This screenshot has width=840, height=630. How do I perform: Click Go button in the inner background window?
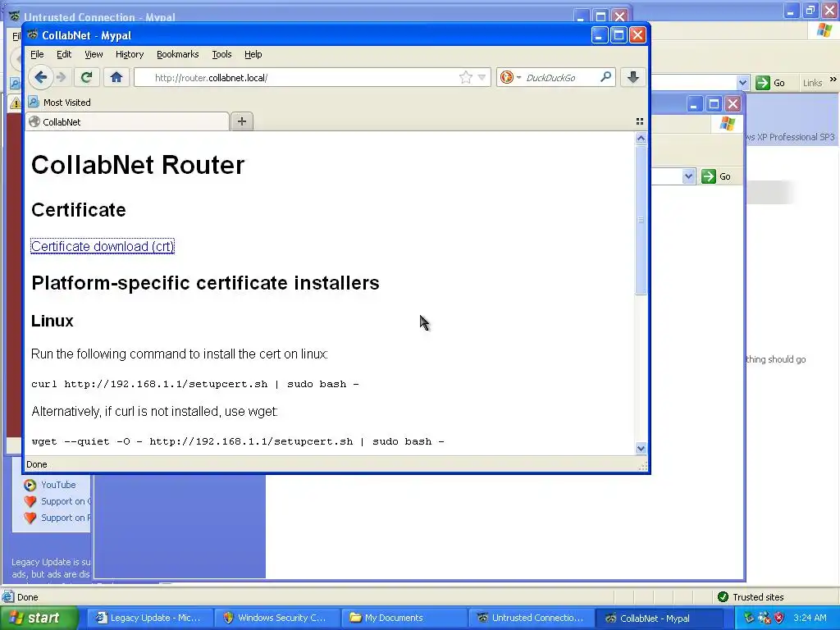pos(716,176)
